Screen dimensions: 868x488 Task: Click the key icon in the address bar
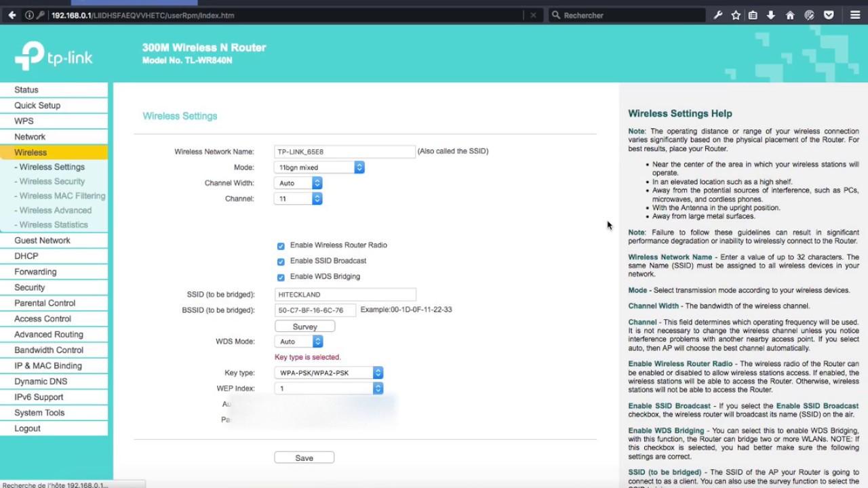(41, 15)
